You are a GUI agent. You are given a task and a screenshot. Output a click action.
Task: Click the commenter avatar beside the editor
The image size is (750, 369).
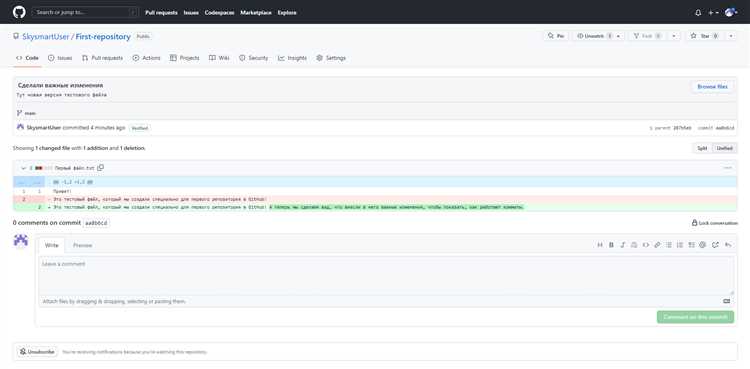[x=21, y=240]
